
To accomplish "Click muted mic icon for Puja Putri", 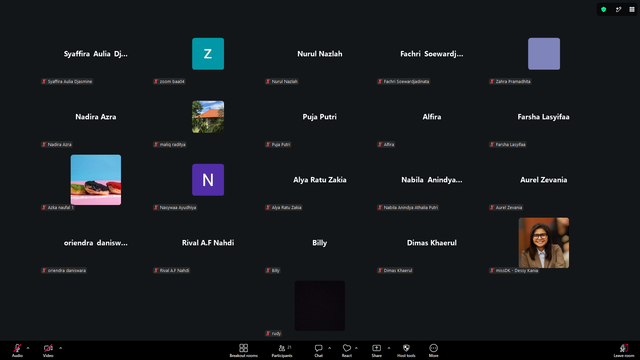I will 268,144.
